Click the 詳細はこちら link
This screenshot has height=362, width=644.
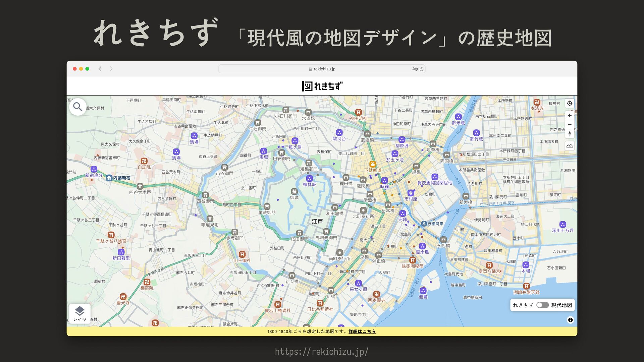(x=362, y=331)
